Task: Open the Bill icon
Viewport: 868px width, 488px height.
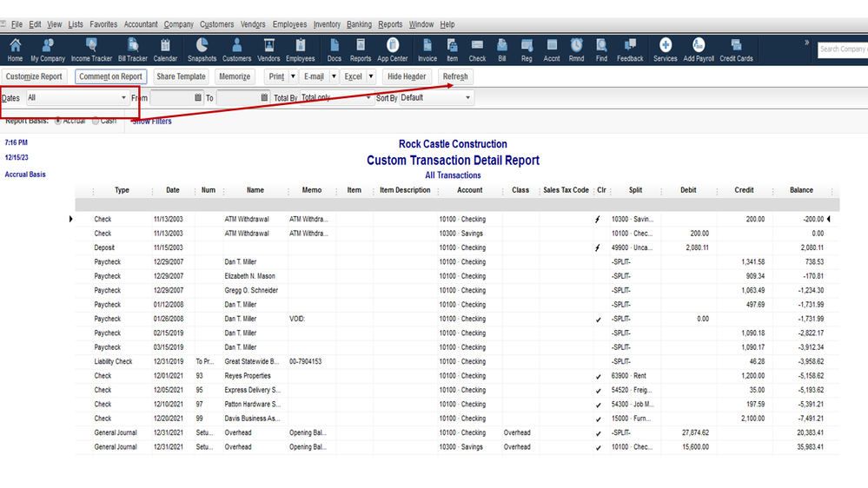Action: [502, 49]
